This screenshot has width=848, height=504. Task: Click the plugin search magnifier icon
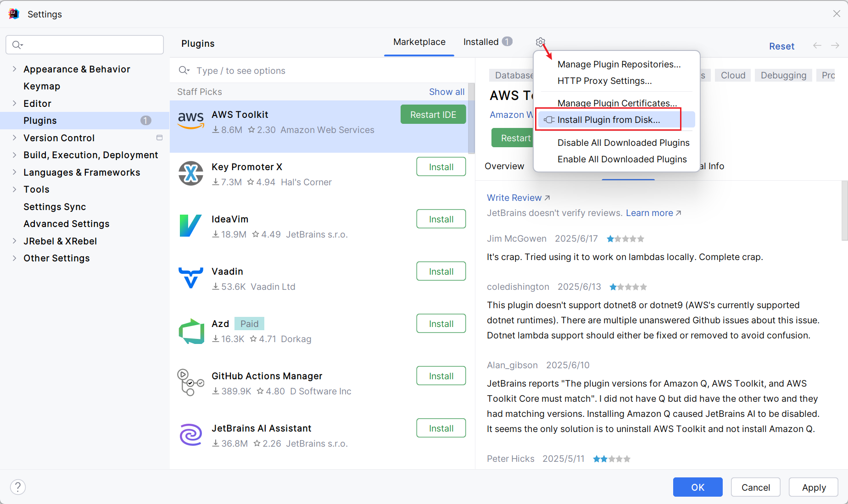(184, 70)
